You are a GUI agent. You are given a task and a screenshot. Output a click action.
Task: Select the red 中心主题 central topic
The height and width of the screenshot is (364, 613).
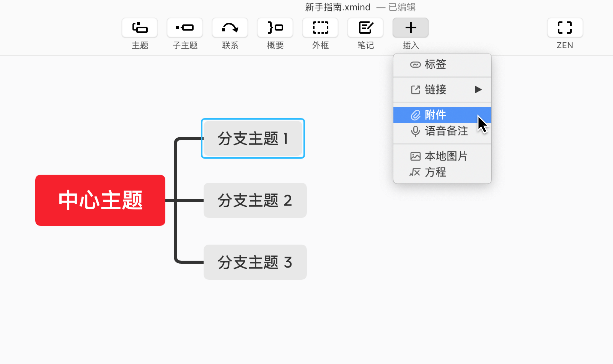click(x=100, y=200)
